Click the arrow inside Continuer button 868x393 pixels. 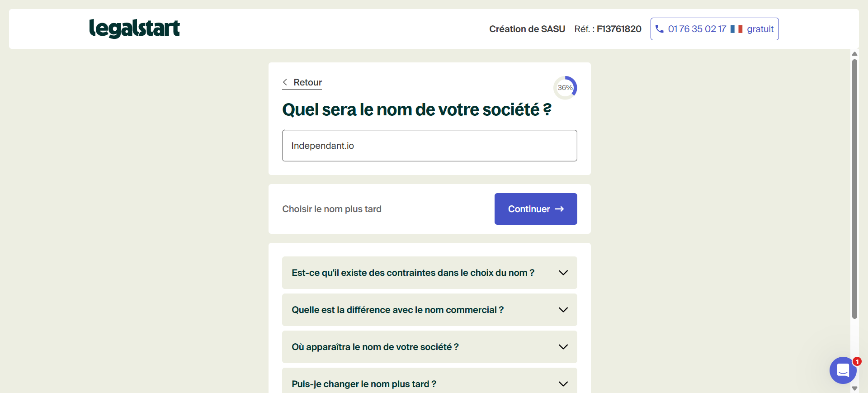tap(559, 209)
